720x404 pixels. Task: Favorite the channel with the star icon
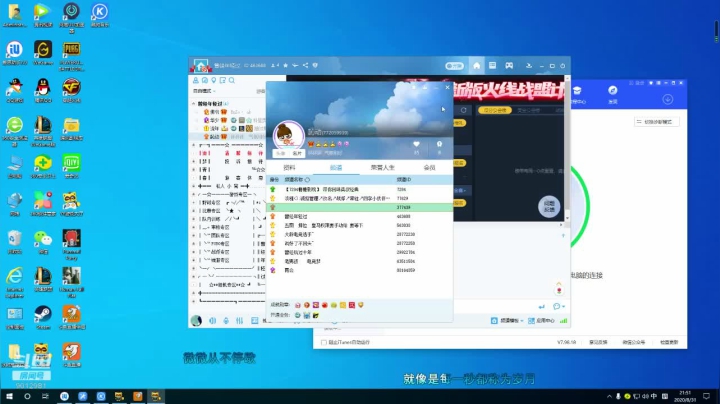[285, 65]
